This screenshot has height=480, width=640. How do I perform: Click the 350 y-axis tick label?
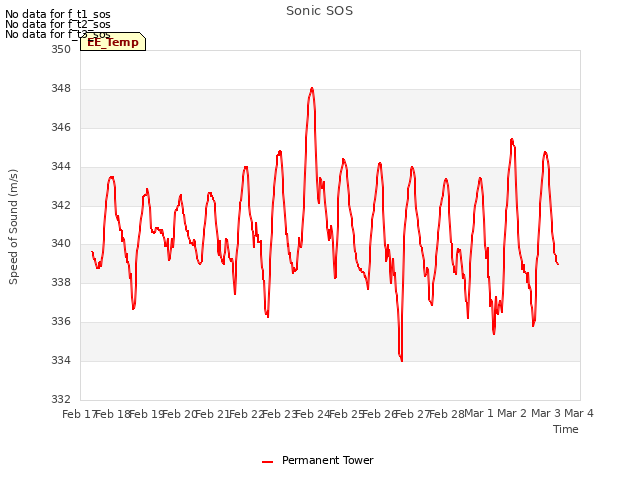click(x=61, y=50)
